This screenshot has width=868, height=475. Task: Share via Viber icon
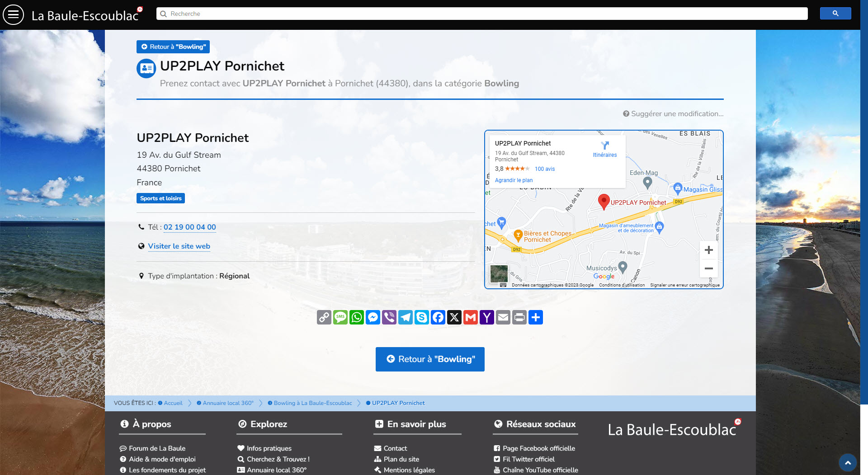click(389, 317)
